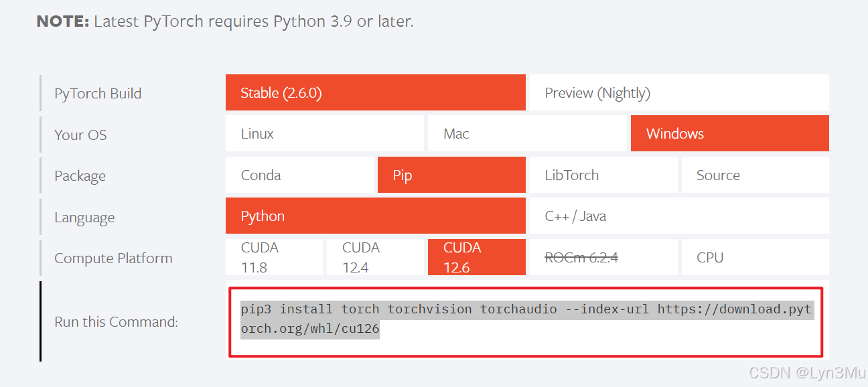
Task: Click the PyTorch Build row label
Action: point(98,93)
